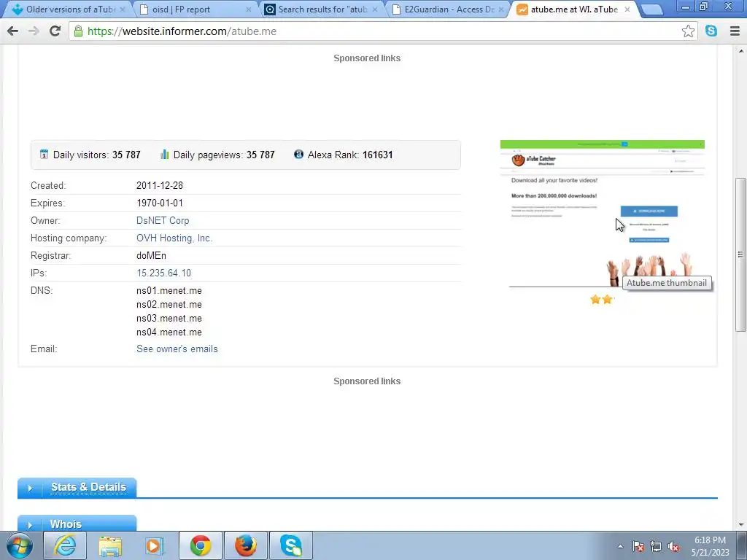This screenshot has width=747, height=560.
Task: Select the atube.me at WI tab
Action: coord(572,9)
